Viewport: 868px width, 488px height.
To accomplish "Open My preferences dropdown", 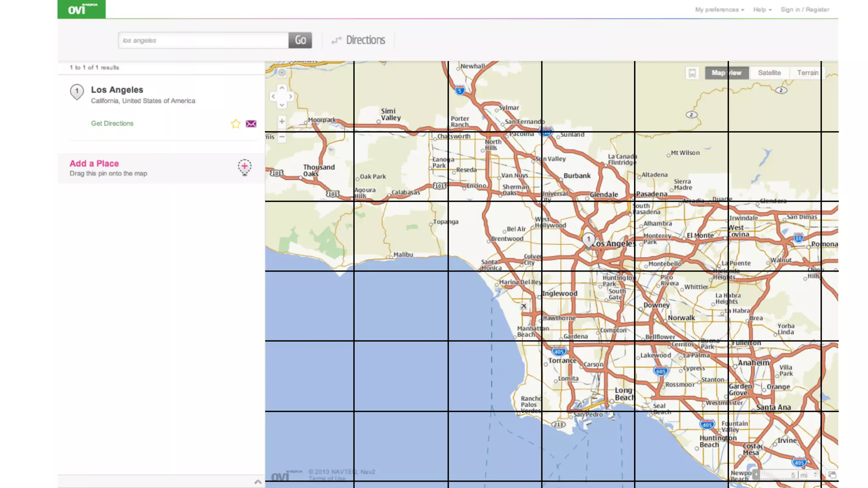I will [719, 9].
